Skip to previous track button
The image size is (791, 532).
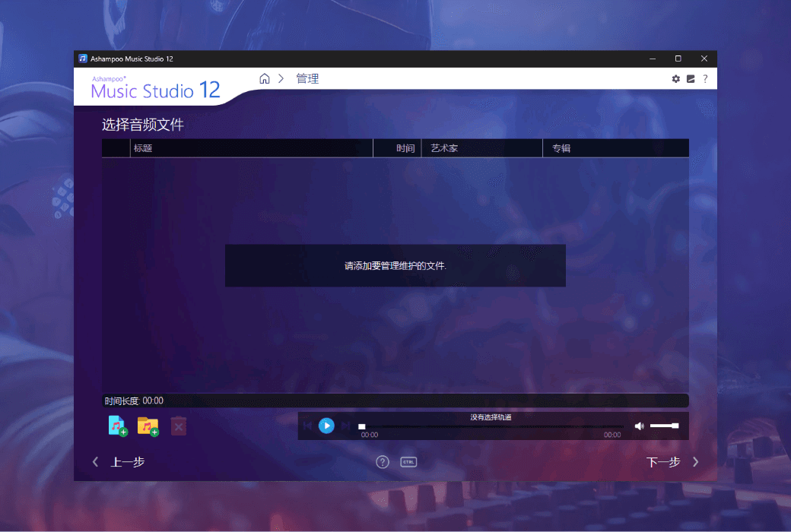pyautogui.click(x=308, y=426)
